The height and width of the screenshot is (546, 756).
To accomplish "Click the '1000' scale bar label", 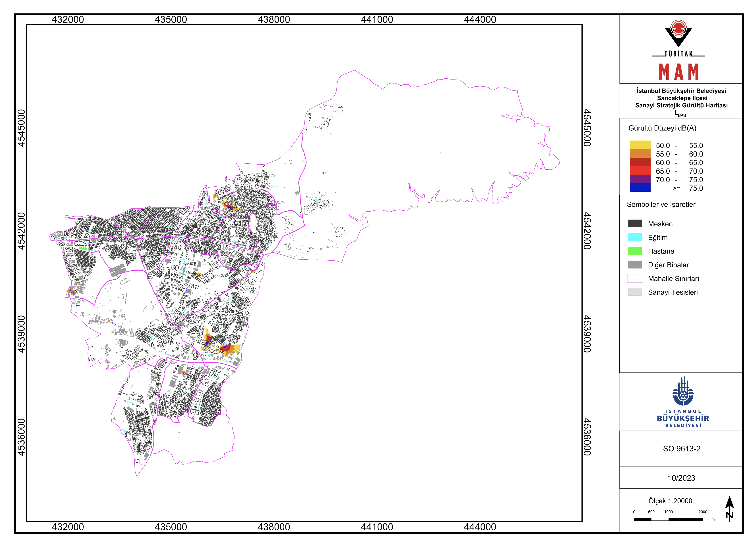I will click(x=668, y=512).
